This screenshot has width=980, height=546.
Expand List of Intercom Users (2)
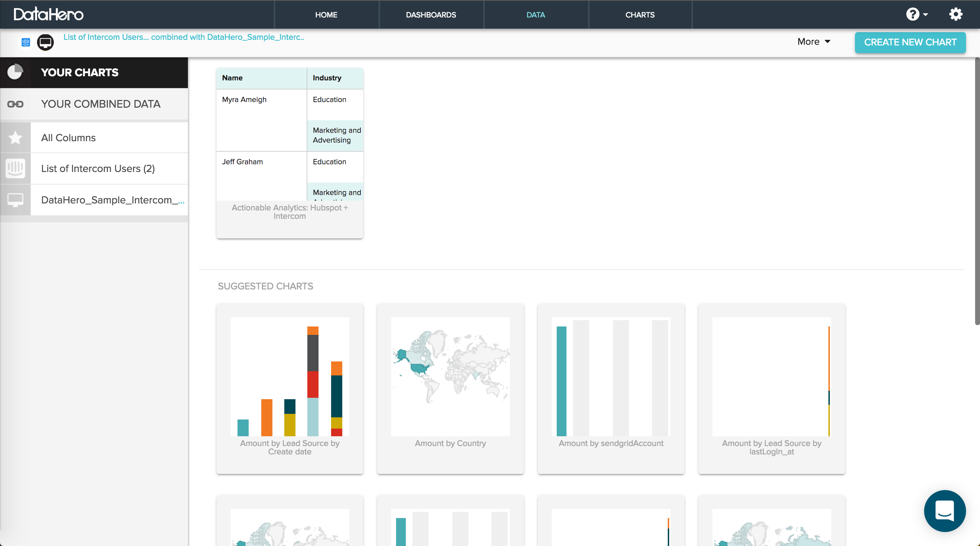97,168
